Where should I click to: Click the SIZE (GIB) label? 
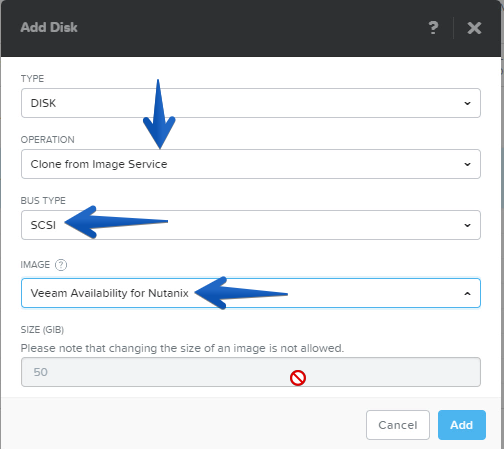pos(42,330)
